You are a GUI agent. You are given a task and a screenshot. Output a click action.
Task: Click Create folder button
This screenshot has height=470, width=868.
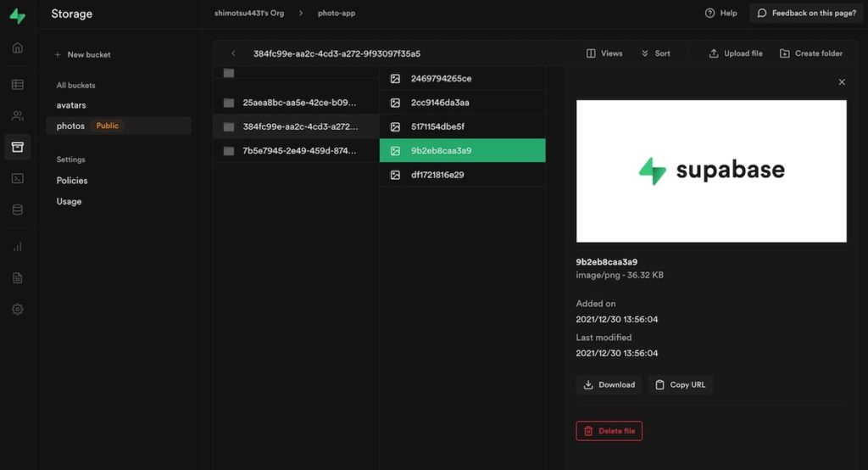(x=811, y=53)
